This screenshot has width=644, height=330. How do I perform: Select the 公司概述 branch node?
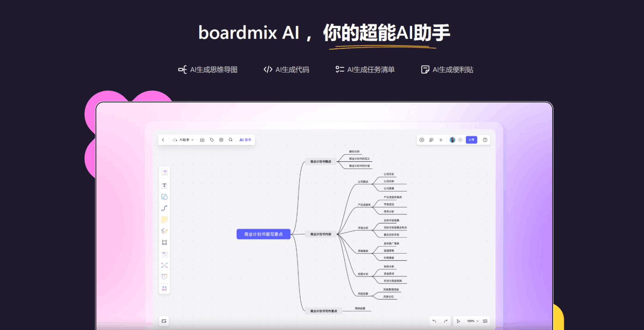click(363, 182)
